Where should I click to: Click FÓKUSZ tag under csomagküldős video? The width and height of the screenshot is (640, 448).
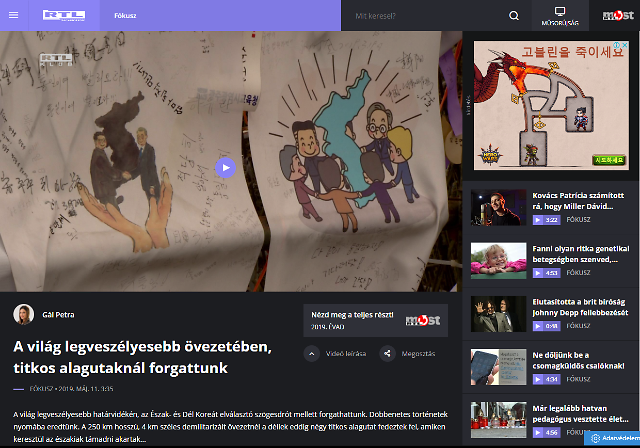[x=578, y=379]
